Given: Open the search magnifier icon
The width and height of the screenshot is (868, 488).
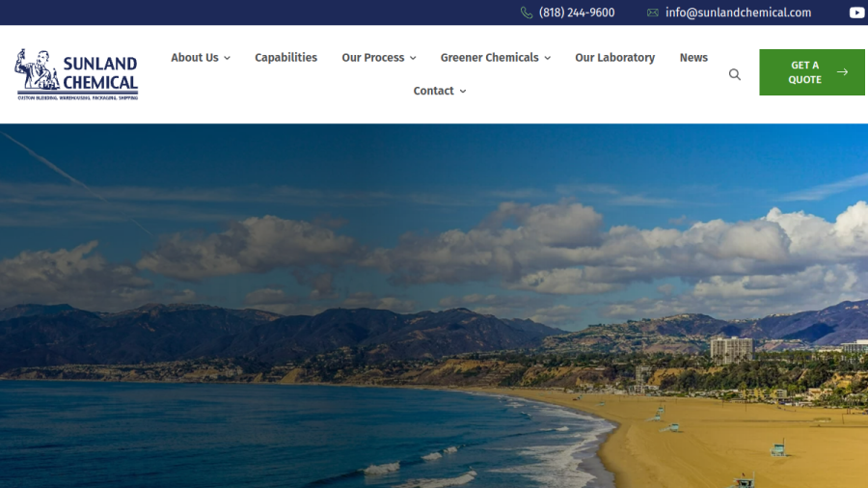Looking at the screenshot, I should coord(735,74).
